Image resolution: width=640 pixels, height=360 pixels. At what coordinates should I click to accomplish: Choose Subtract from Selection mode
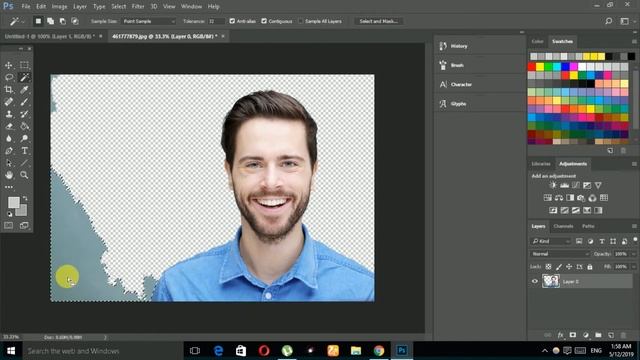(x=62, y=21)
